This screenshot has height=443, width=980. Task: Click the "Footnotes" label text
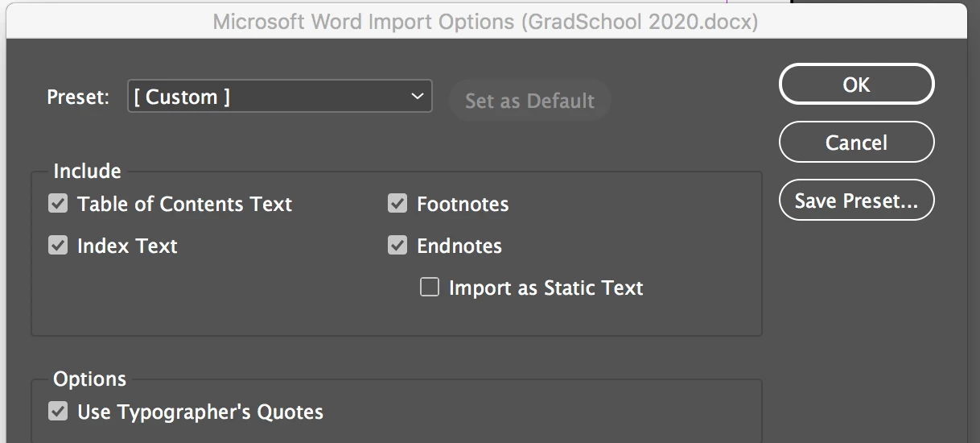coord(463,204)
